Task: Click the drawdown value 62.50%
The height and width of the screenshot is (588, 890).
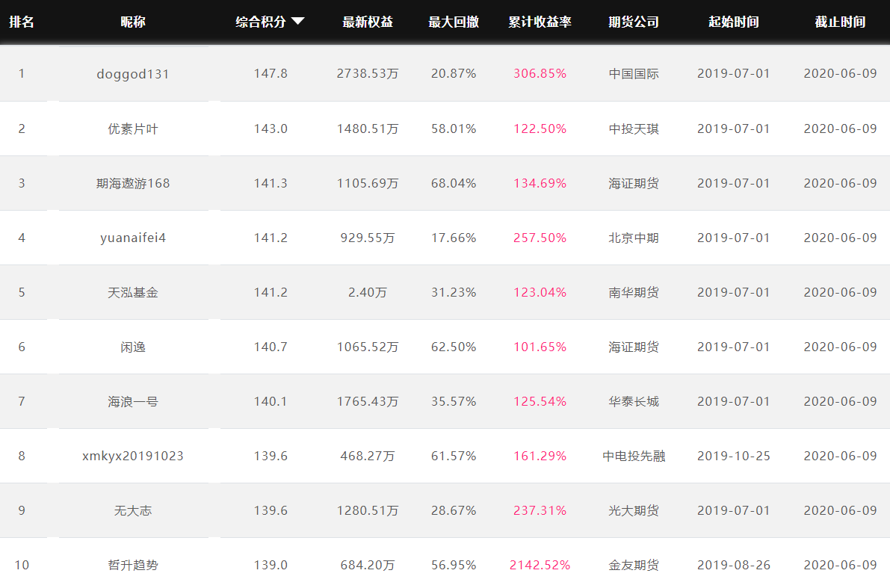Action: click(x=454, y=347)
